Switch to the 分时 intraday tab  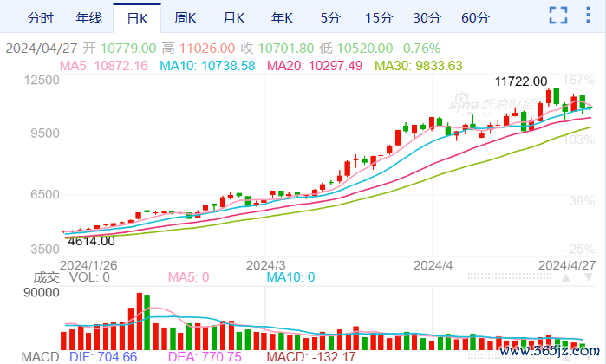pyautogui.click(x=40, y=17)
